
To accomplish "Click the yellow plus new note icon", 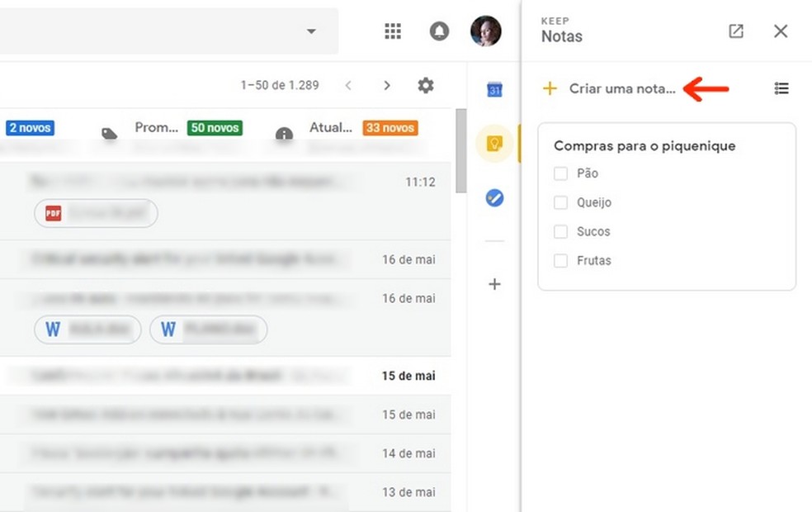I will pyautogui.click(x=550, y=88).
